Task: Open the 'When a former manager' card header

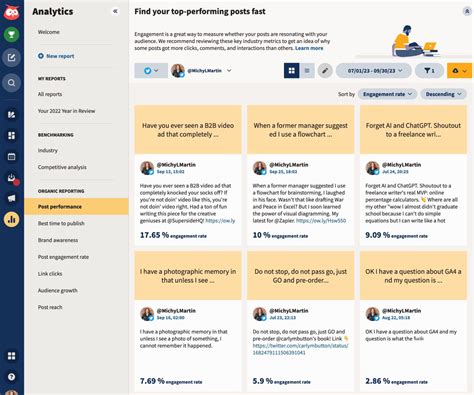Action: (x=301, y=130)
